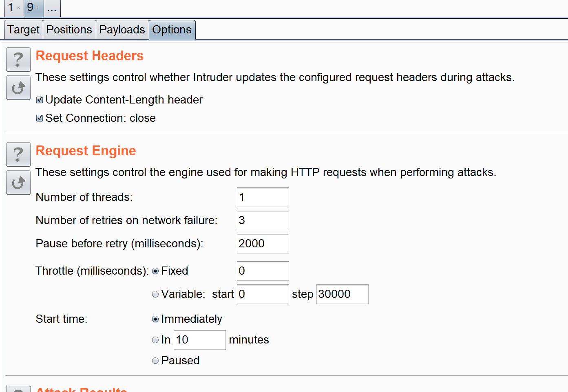This screenshot has height=392, width=568.
Task: Click the Request Engine heading
Action: tap(86, 151)
